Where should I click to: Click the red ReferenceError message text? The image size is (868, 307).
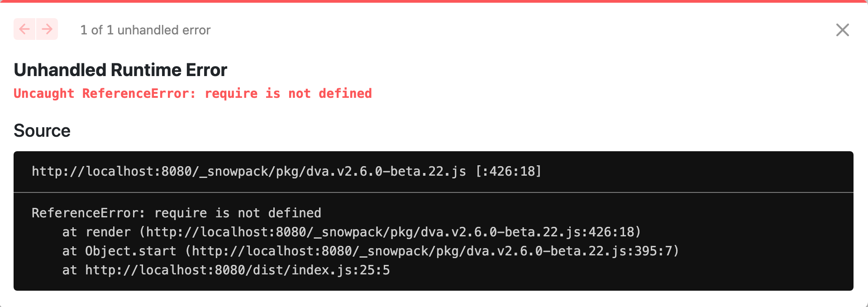point(193,93)
